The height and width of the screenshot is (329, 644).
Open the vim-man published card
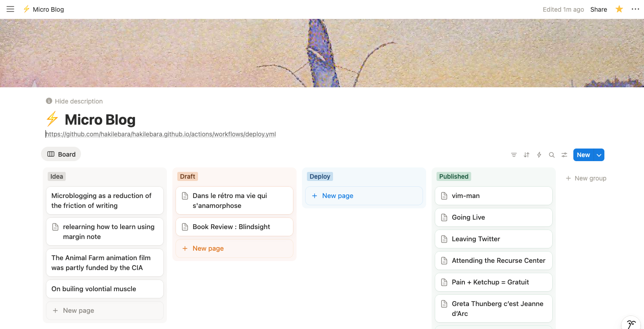pyautogui.click(x=466, y=196)
